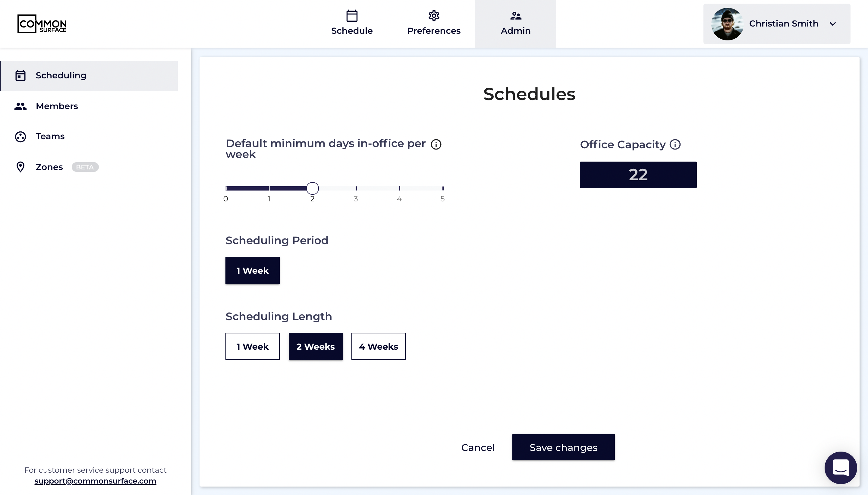Image resolution: width=868 pixels, height=495 pixels.
Task: Open the Scheduling section in sidebar
Action: (61, 75)
